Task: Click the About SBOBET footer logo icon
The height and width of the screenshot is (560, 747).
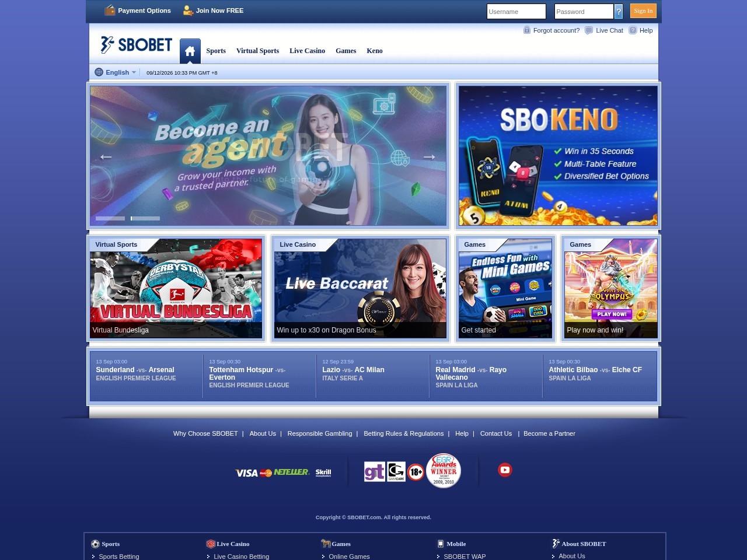Action: pos(556,544)
